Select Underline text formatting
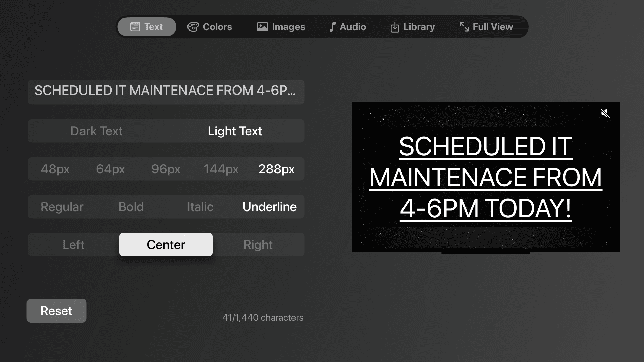This screenshot has height=362, width=644. (269, 207)
